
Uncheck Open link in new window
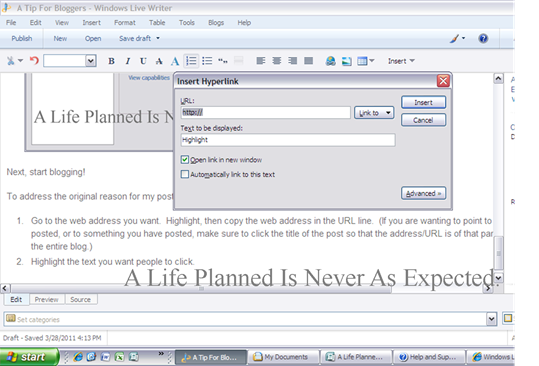tap(185, 159)
